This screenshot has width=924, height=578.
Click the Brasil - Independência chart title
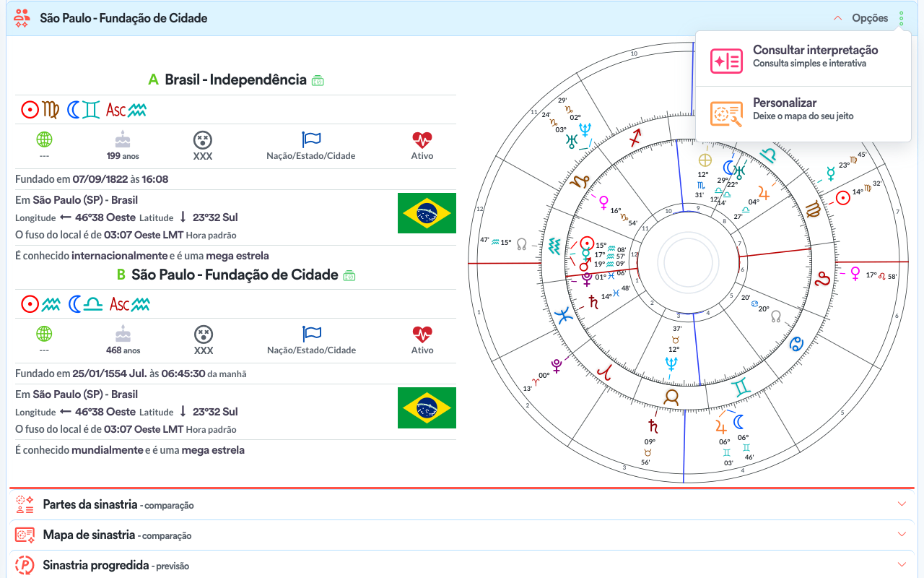point(235,79)
